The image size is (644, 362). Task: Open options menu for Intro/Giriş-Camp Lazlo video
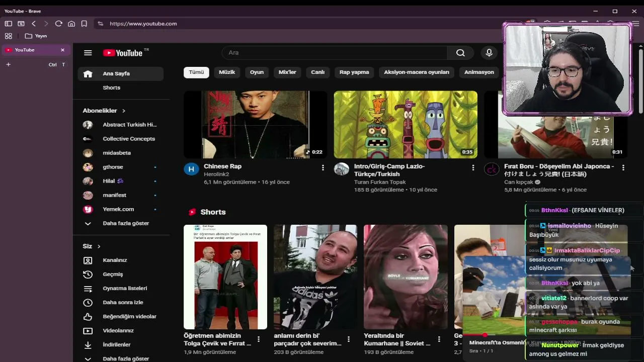473,168
